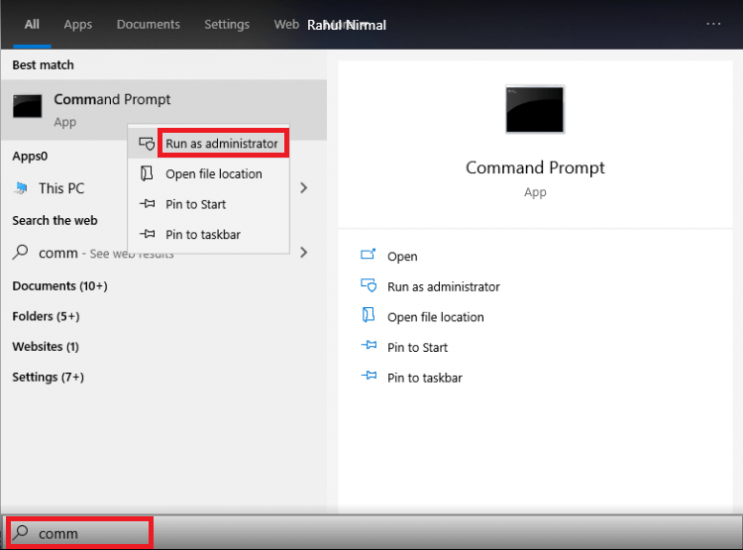Show Folders (5+) results
Screen dimensions: 743x550
[46, 316]
